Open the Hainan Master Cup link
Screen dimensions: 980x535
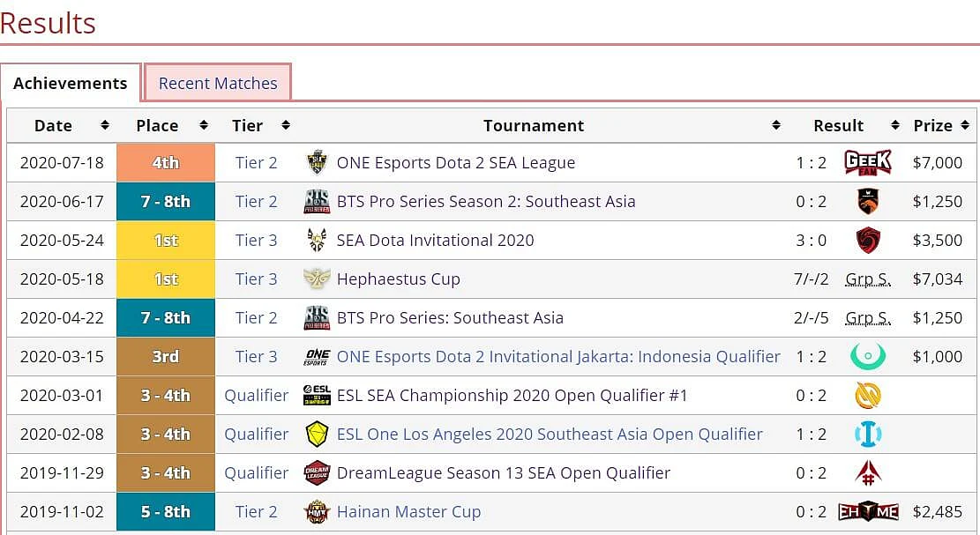pos(408,512)
